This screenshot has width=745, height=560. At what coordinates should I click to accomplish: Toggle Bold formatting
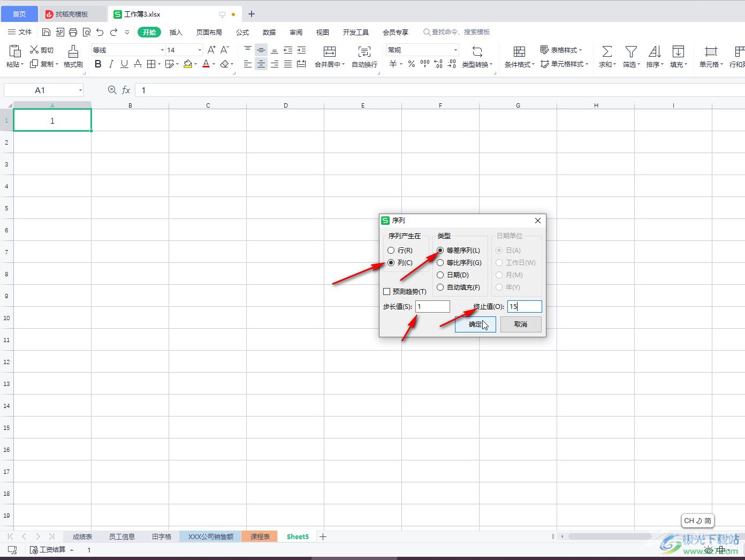(98, 64)
